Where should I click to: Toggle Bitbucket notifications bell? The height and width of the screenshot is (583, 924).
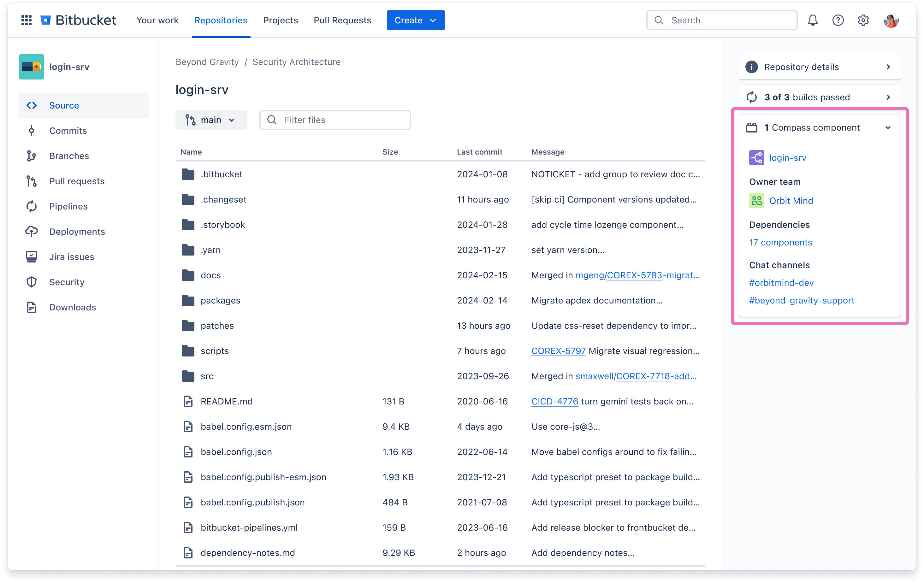[813, 20]
